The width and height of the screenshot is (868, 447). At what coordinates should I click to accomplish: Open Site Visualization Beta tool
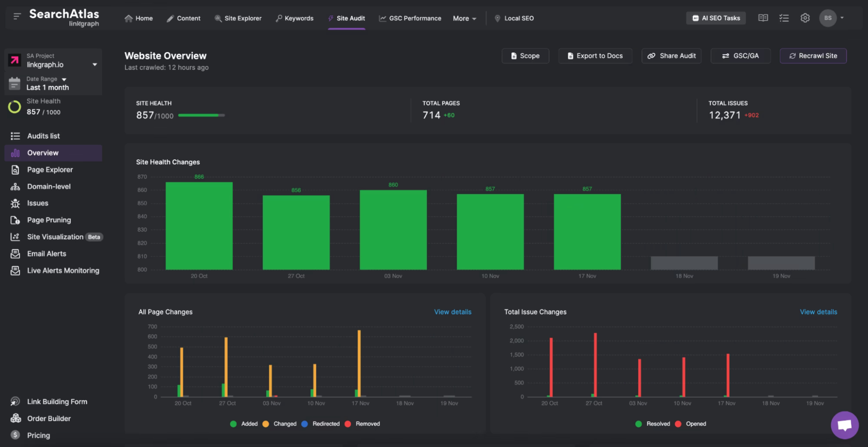55,237
